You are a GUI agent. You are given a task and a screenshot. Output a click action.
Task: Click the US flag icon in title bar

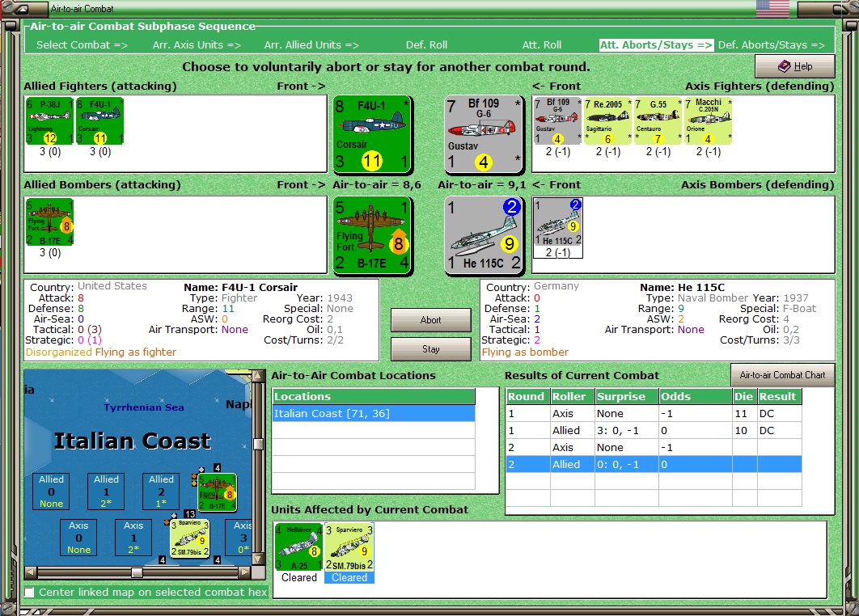pos(772,9)
